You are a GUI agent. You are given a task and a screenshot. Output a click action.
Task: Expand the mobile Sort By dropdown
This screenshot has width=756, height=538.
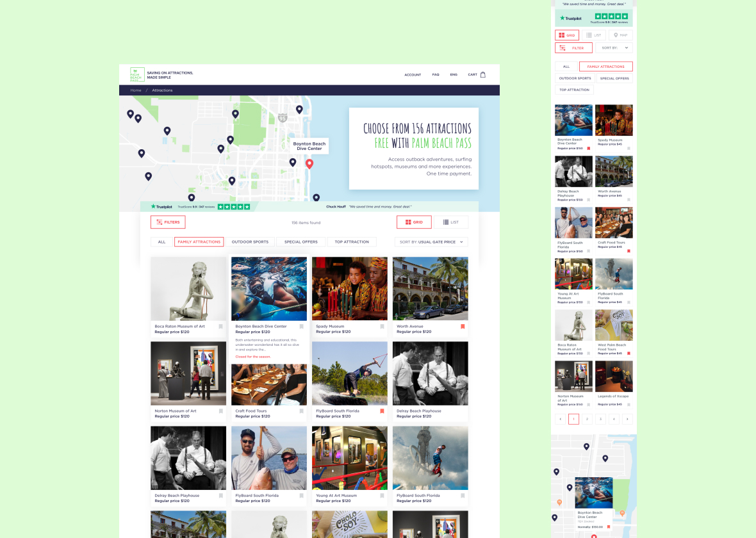(x=614, y=48)
